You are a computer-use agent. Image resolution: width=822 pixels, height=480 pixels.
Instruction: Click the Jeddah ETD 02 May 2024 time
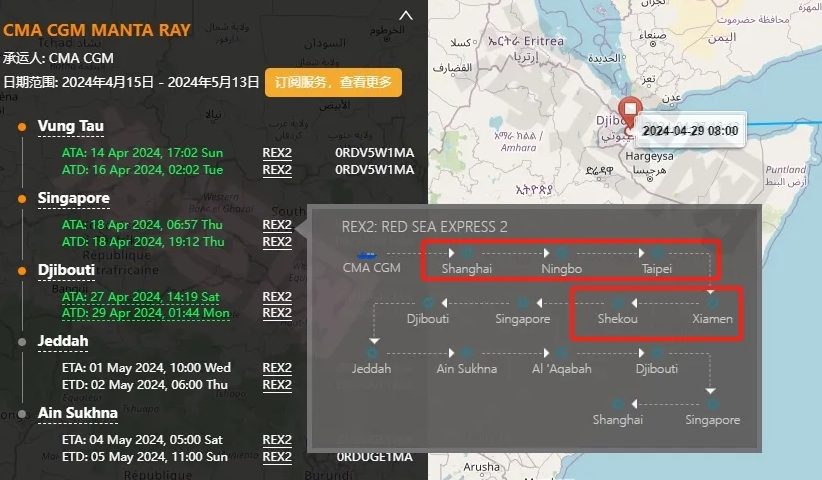point(145,385)
